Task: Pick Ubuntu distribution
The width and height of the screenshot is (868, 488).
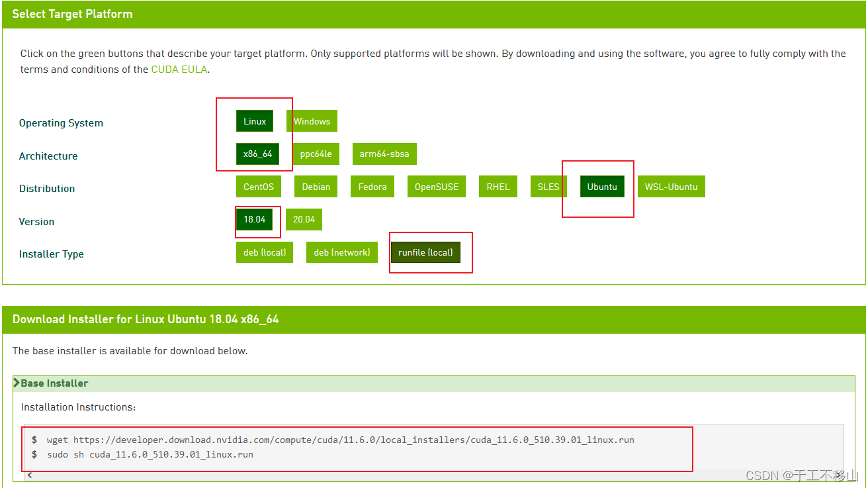Action: (602, 187)
